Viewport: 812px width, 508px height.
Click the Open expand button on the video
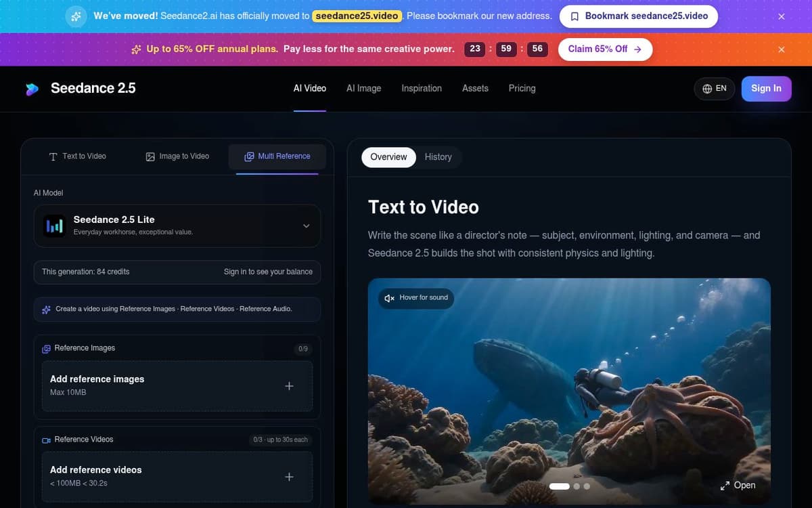coord(738,485)
